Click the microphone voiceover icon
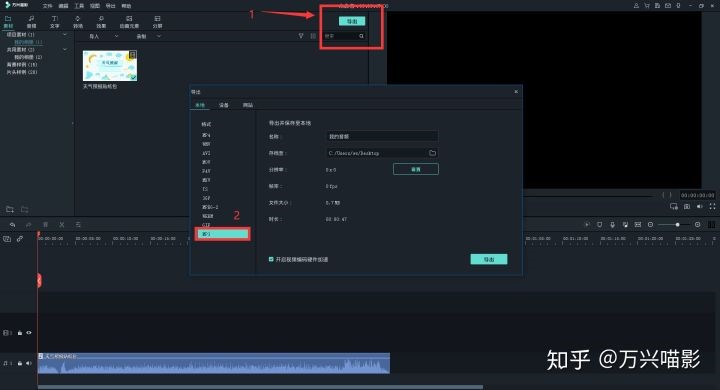 pyautogui.click(x=612, y=225)
